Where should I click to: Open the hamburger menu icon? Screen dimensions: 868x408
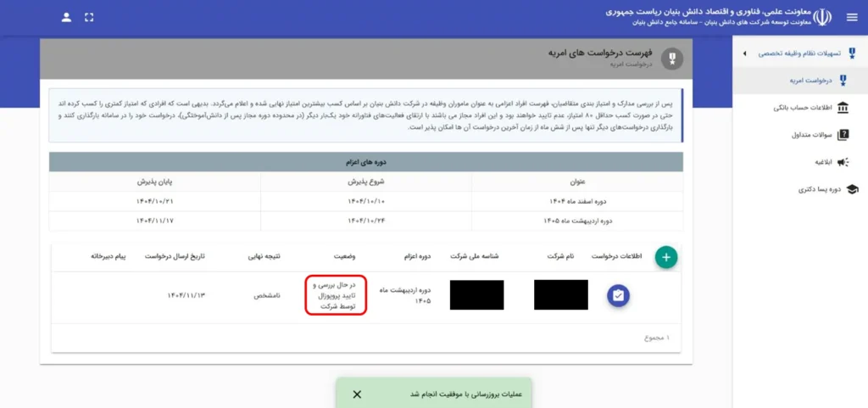852,17
